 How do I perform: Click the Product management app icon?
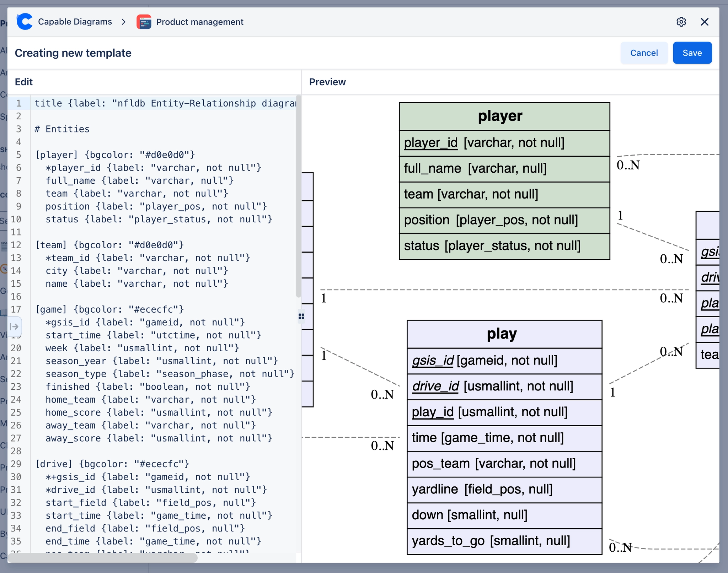coord(144,22)
